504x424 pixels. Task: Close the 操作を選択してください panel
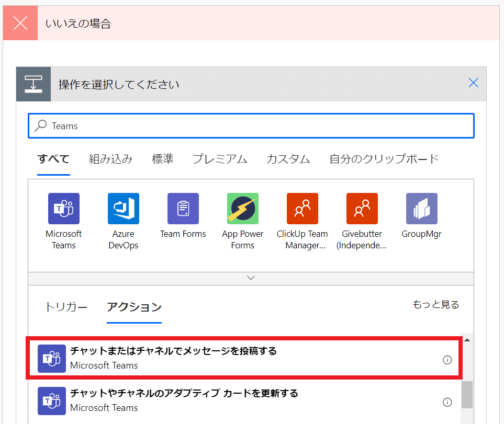point(473,83)
